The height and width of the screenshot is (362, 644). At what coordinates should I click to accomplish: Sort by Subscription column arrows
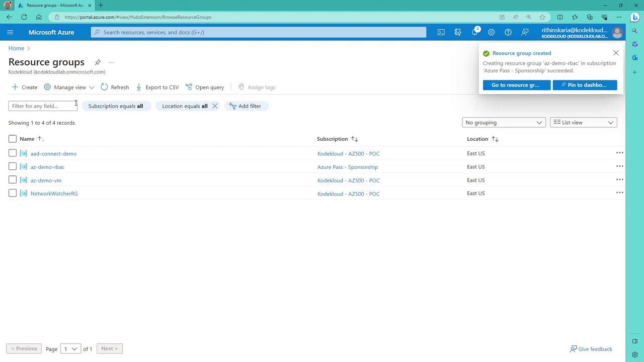[x=354, y=139]
